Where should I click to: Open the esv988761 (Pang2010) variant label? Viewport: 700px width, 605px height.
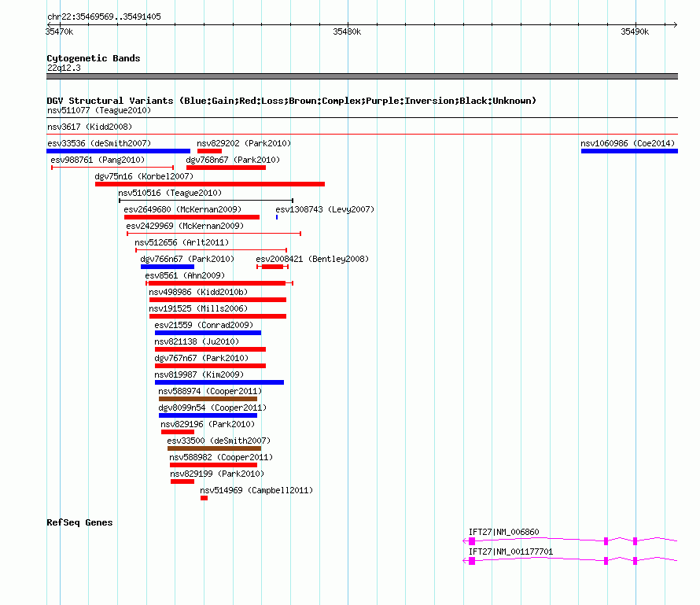pos(98,160)
